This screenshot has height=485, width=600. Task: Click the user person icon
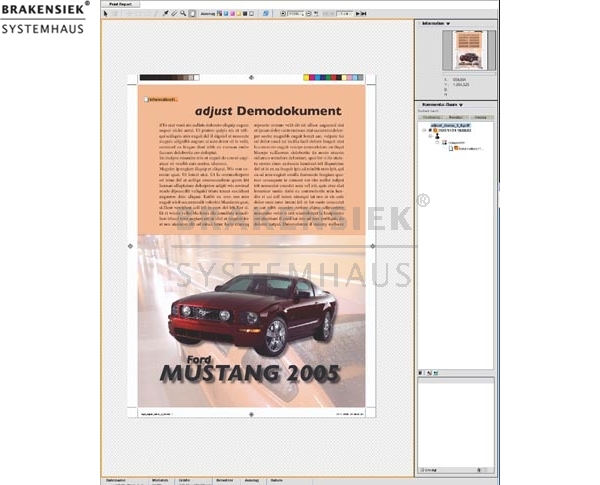click(437, 136)
